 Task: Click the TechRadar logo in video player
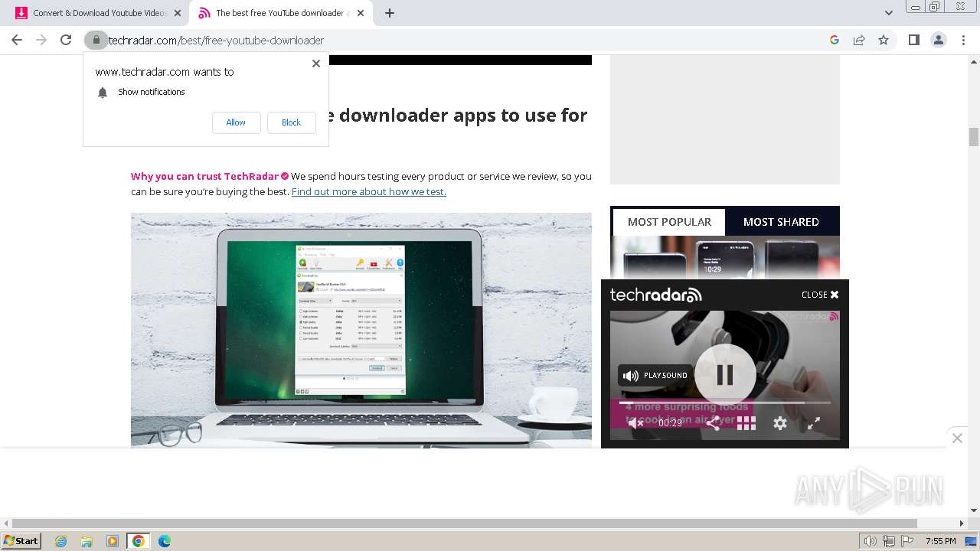[655, 295]
